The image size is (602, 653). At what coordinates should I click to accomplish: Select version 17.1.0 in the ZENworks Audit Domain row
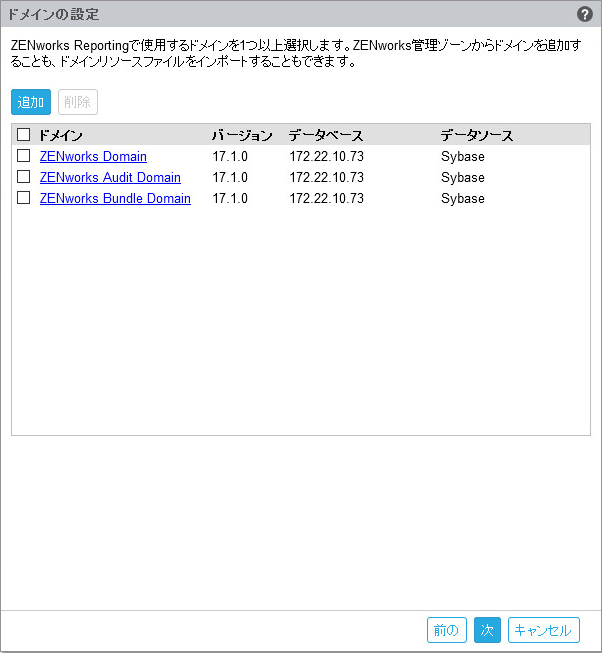(x=230, y=177)
